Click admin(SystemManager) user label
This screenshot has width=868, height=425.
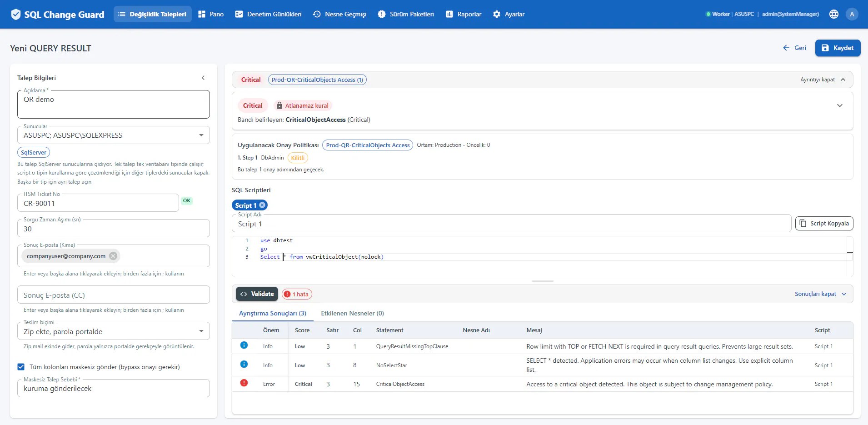point(790,14)
